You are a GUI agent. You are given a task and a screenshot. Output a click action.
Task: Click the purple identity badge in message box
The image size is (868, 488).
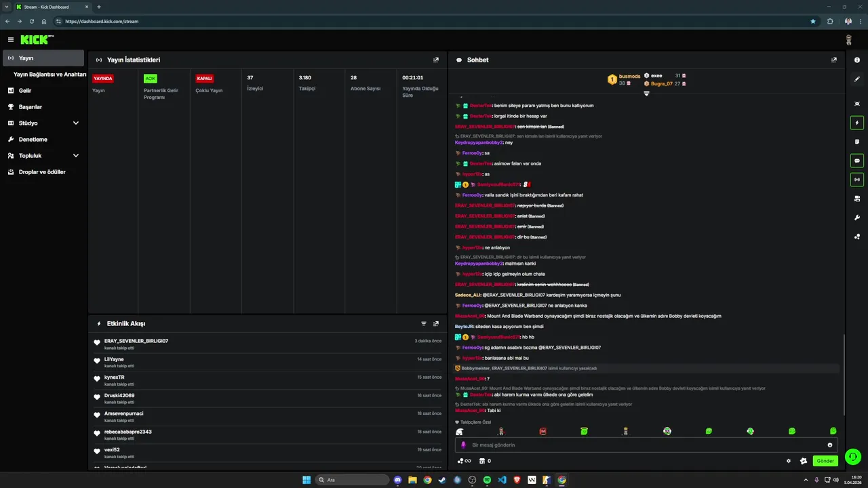(x=464, y=445)
